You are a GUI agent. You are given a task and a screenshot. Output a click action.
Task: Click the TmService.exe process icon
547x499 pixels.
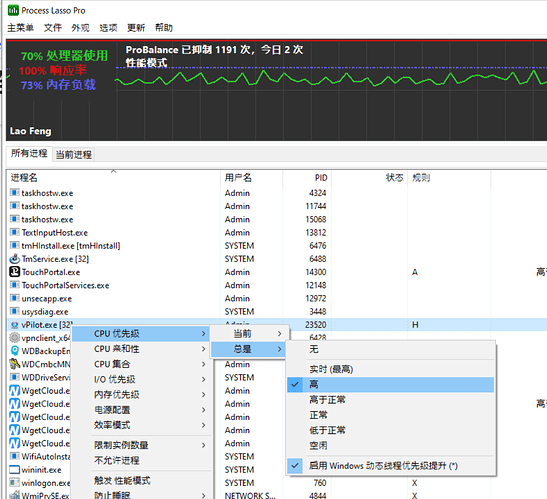coord(14,259)
